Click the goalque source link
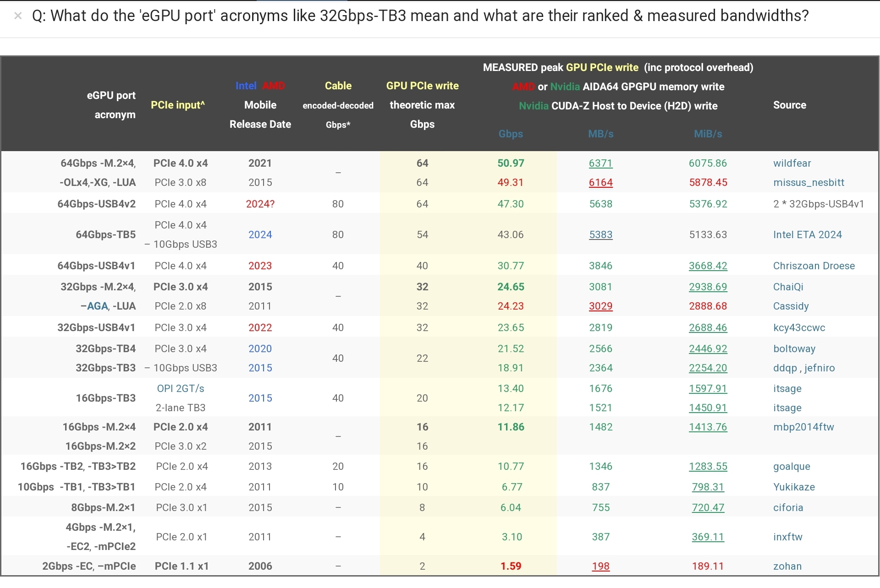The image size is (880, 588). point(792,467)
